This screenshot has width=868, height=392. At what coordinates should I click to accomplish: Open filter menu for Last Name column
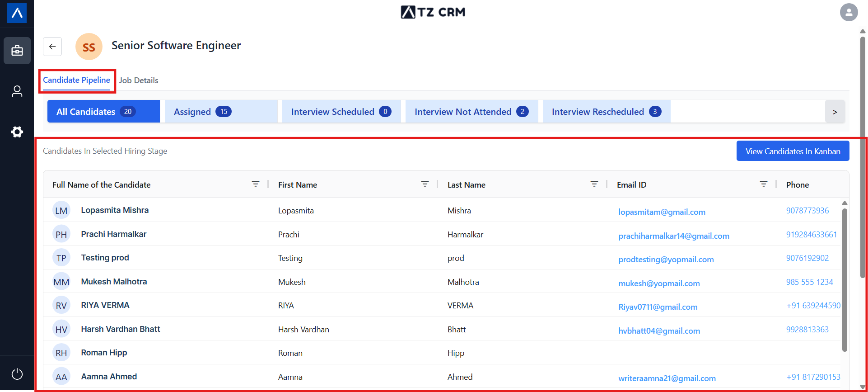(x=594, y=184)
